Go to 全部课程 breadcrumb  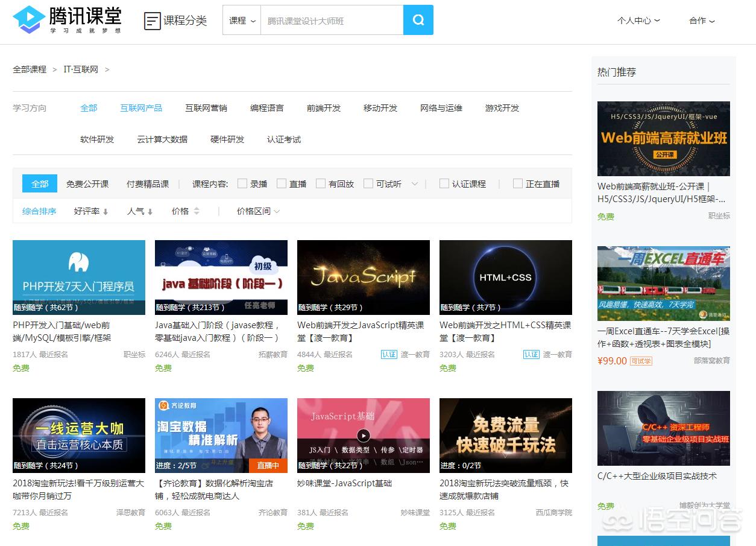[x=30, y=69]
